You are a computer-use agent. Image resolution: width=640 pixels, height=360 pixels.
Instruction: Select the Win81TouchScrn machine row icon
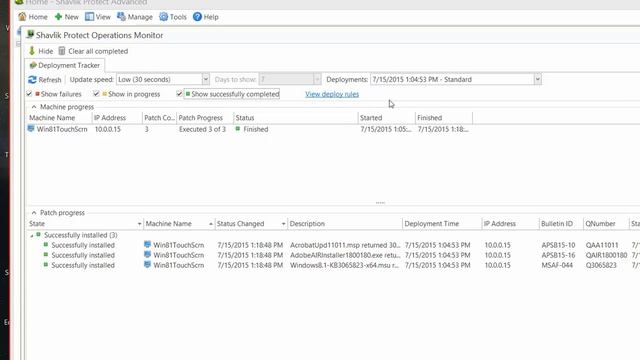click(31, 129)
